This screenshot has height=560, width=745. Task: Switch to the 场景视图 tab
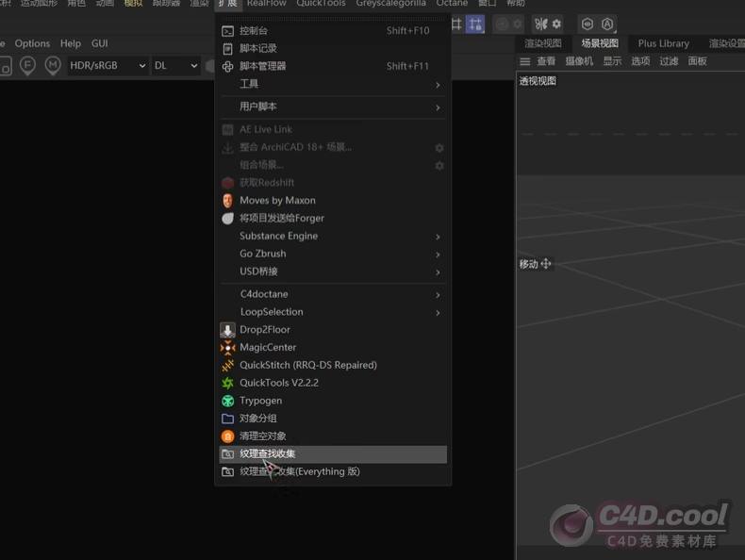coord(600,43)
